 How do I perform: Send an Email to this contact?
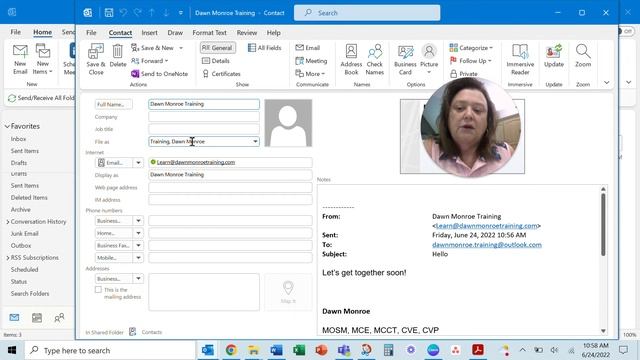(x=308, y=48)
